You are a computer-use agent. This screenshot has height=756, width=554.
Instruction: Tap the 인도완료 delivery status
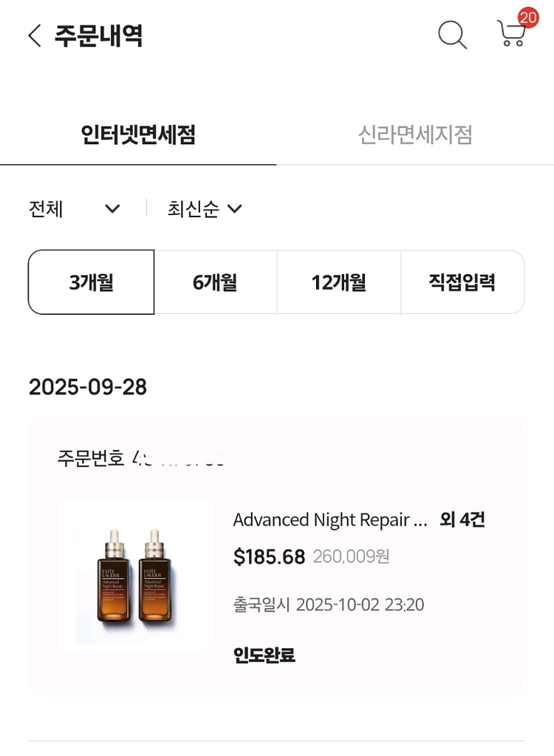(x=264, y=655)
